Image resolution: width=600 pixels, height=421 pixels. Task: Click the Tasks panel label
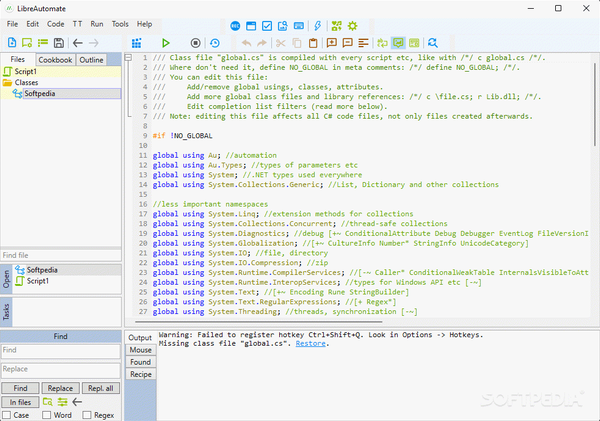[6, 312]
